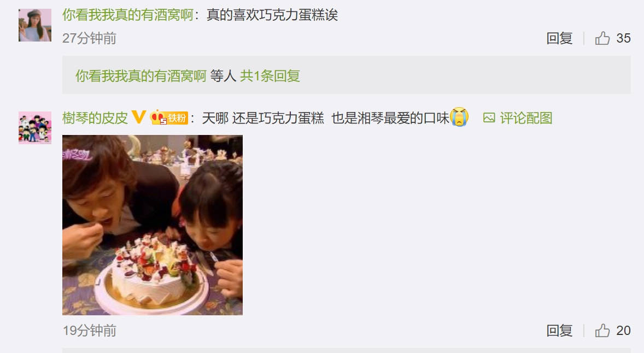Image resolution: width=644 pixels, height=353 pixels.
Task: Click the 铁粉 fan badge icon
Action: click(x=169, y=118)
